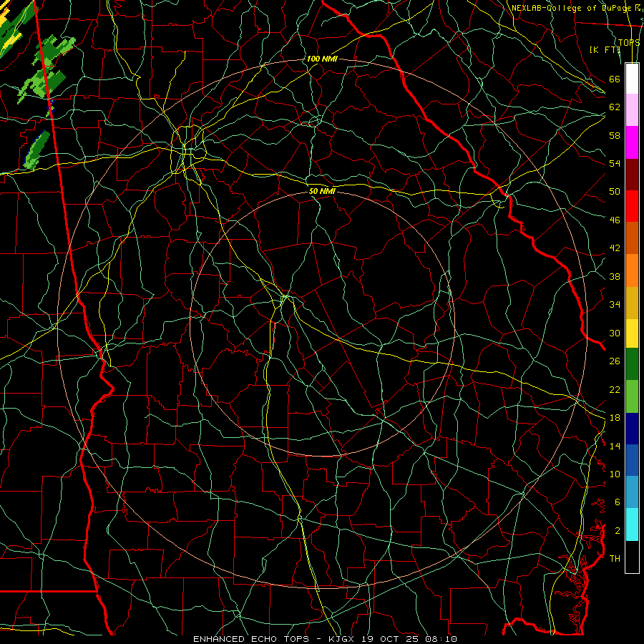Click the legend value 66

615,79
